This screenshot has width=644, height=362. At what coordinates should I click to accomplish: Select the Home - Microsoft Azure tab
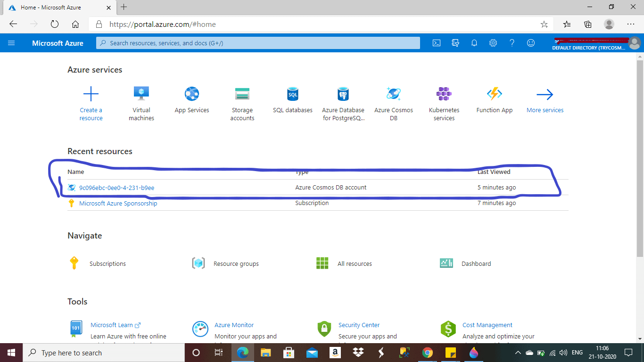coord(50,8)
